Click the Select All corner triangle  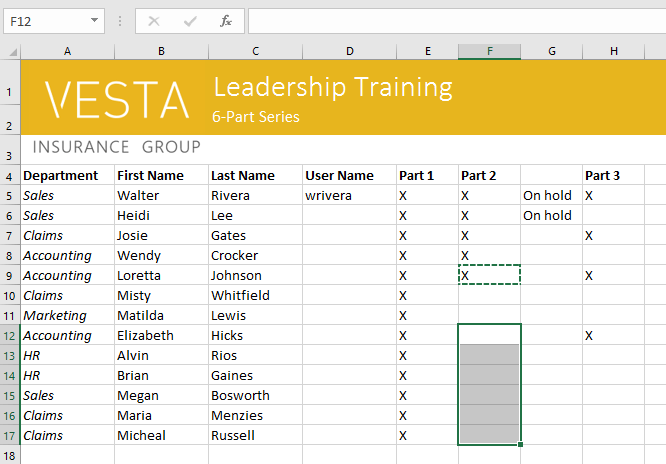[10, 51]
